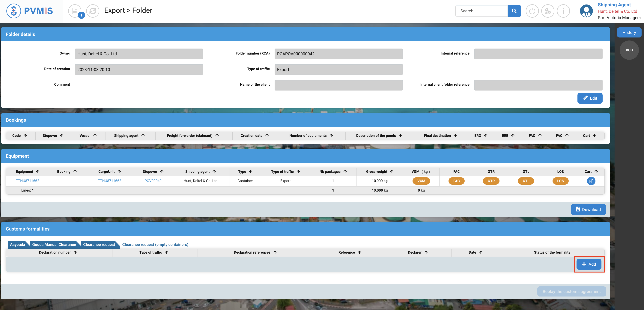Viewport: 644px width, 310px height.
Task: Click the power logout icon
Action: 532,11
